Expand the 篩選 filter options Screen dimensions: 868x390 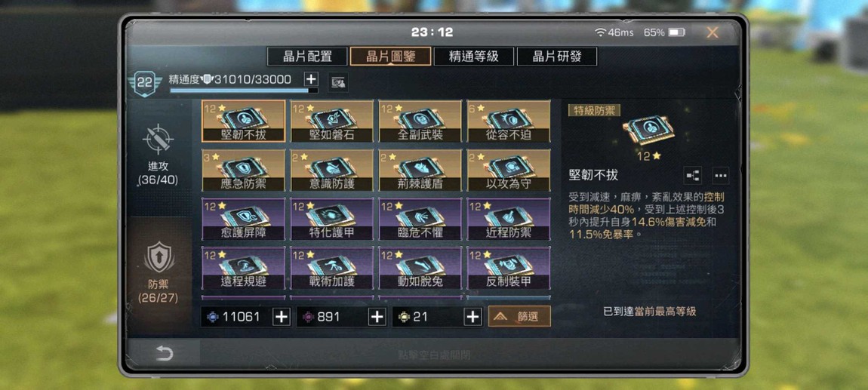coord(519,316)
